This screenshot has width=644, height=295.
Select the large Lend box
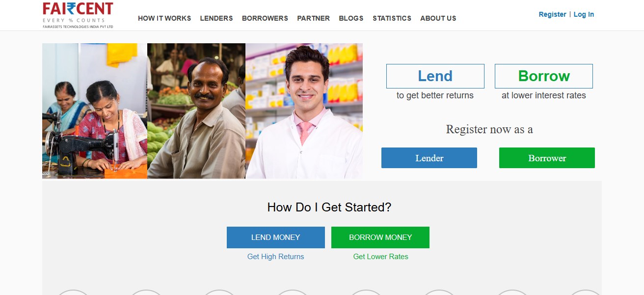pos(435,76)
